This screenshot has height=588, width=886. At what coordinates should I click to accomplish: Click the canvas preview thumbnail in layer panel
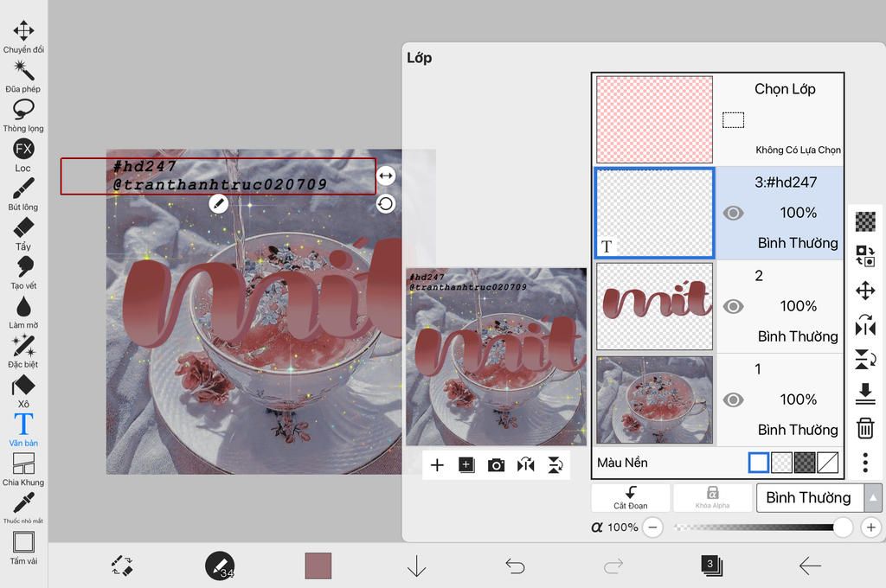click(496, 357)
